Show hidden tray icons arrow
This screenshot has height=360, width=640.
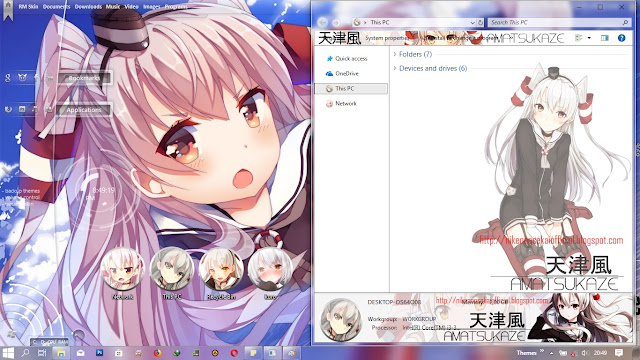pos(551,353)
